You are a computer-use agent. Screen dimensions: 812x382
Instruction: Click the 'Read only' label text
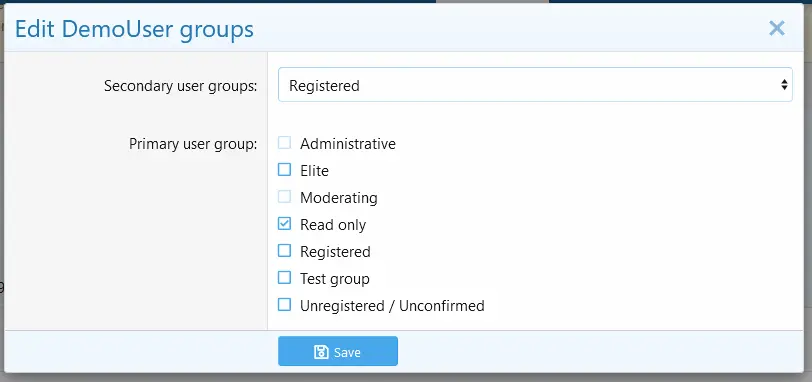coord(333,225)
